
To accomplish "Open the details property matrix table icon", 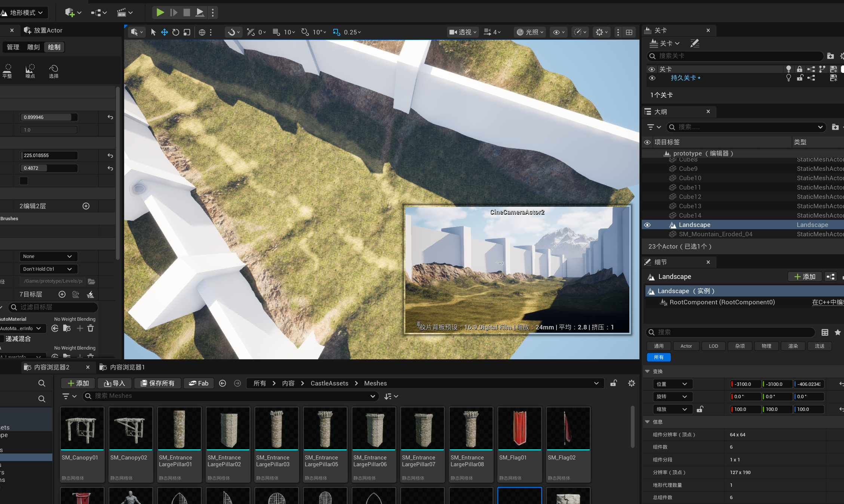I will 825,332.
